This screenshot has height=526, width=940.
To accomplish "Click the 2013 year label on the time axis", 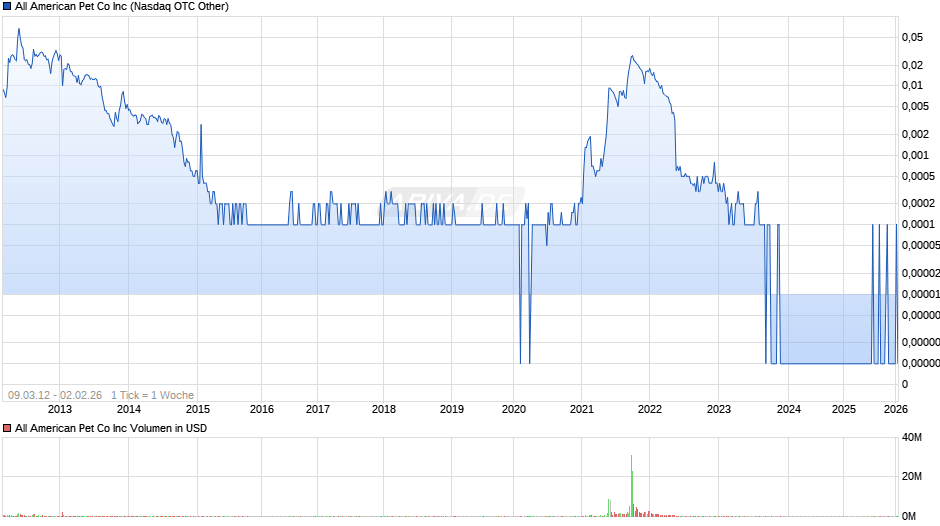I will pos(59,409).
